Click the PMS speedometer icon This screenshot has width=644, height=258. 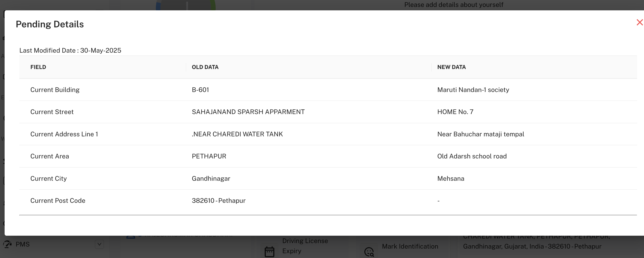[8, 244]
